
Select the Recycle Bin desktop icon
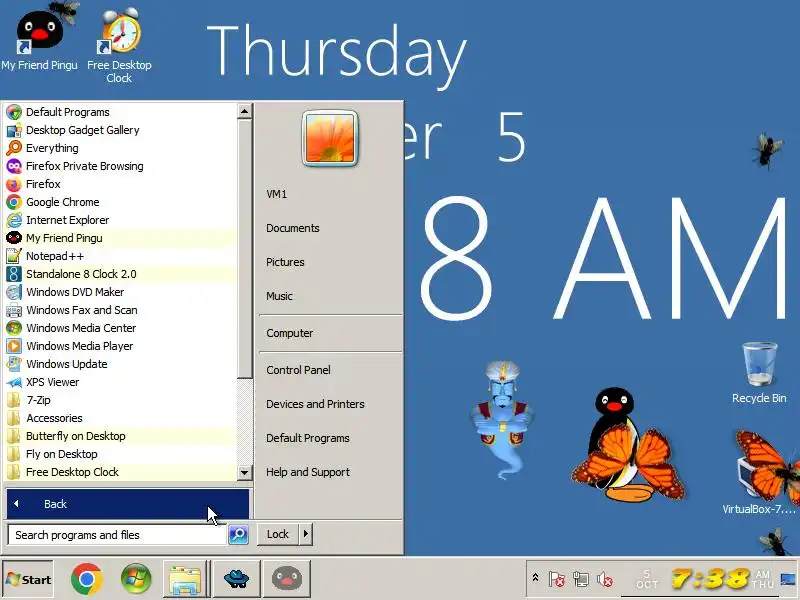click(x=759, y=372)
